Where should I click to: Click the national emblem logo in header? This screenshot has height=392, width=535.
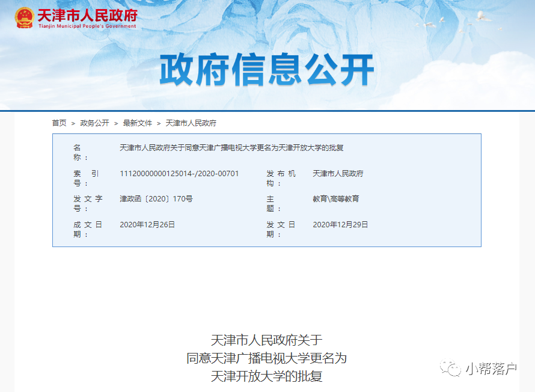point(24,17)
